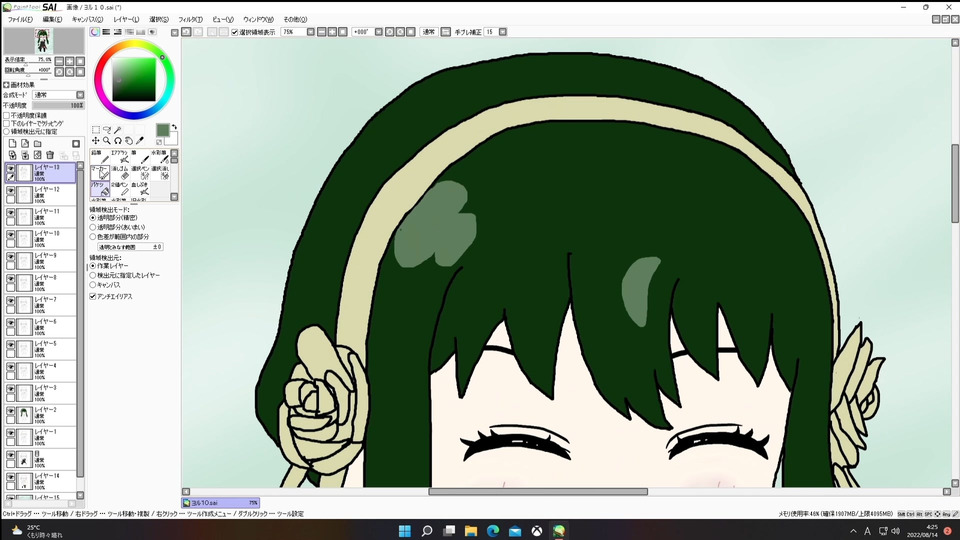Screen dimensions: 960x540
Task: Select the eyedropper color picker tool
Action: (140, 141)
